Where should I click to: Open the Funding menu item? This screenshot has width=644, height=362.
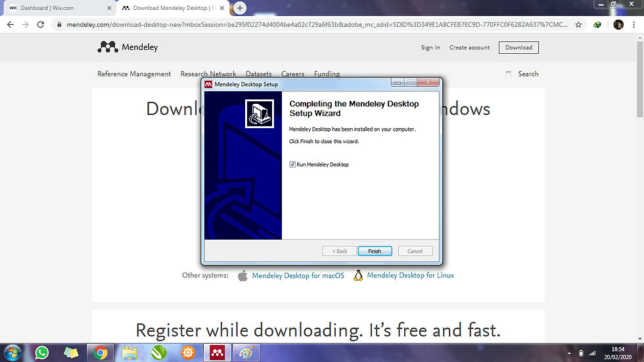tap(327, 74)
